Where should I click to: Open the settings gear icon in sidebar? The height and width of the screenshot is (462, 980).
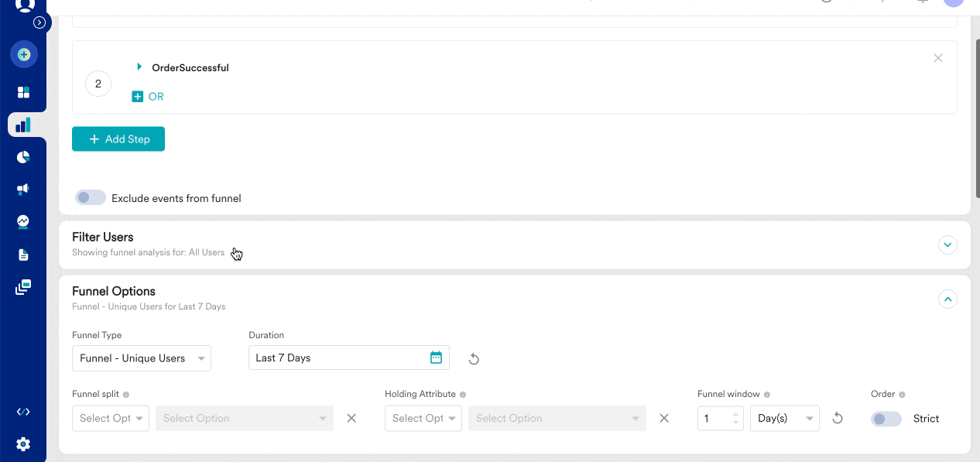coord(23,444)
